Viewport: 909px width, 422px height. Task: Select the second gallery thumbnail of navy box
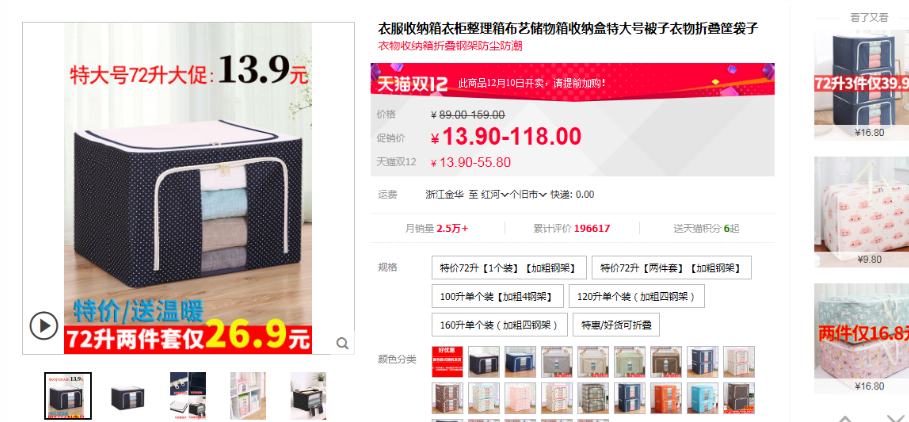[128, 396]
